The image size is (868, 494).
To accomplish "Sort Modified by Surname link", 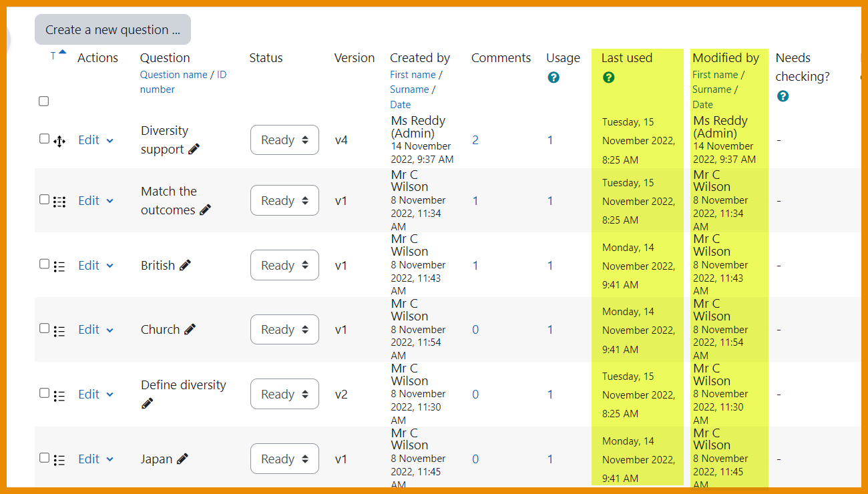I will pyautogui.click(x=711, y=89).
